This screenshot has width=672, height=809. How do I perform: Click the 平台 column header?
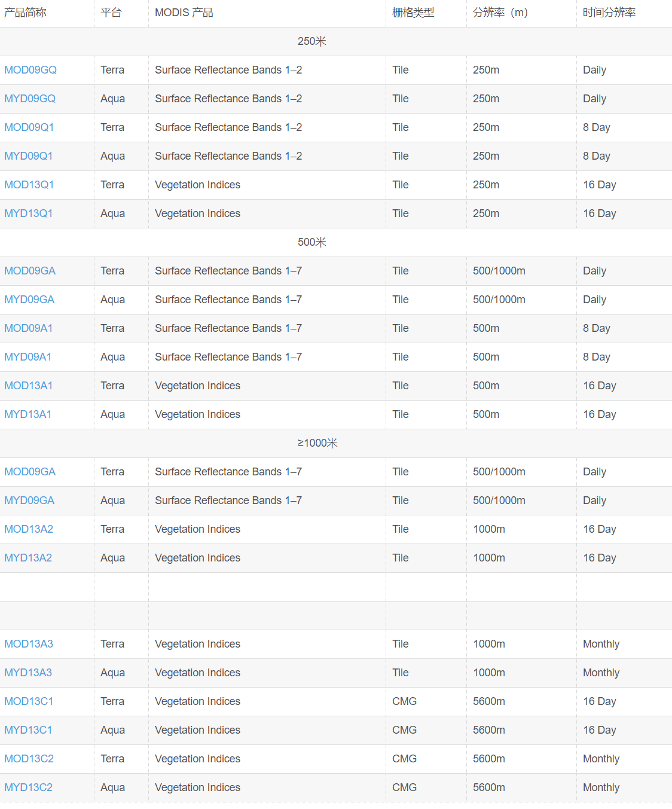111,13
